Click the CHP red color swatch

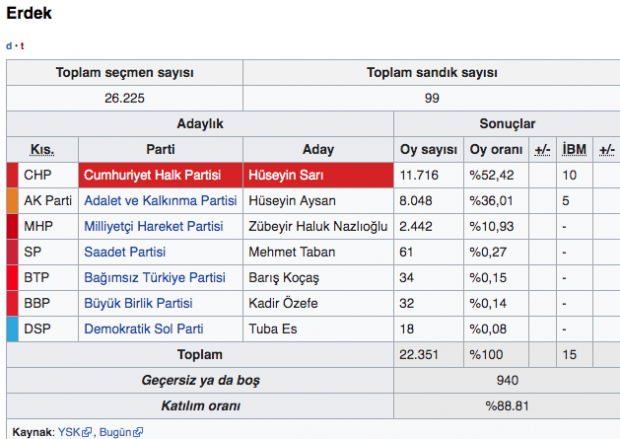(x=12, y=174)
